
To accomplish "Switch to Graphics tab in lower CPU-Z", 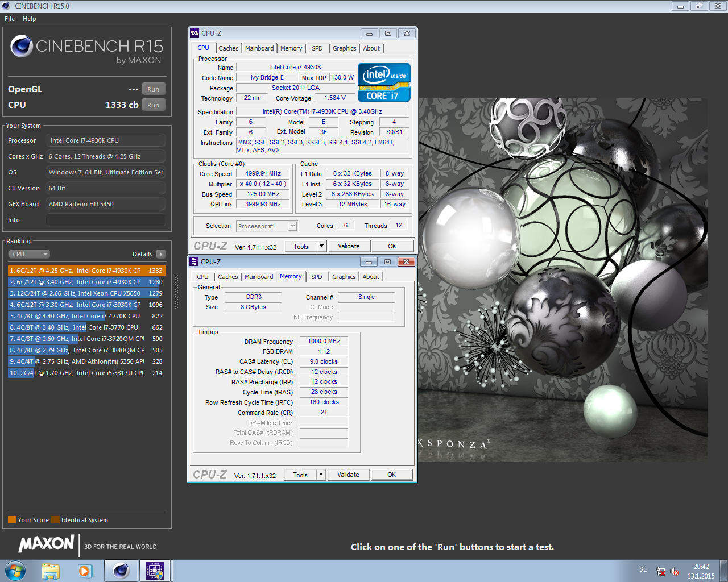I will tap(344, 277).
